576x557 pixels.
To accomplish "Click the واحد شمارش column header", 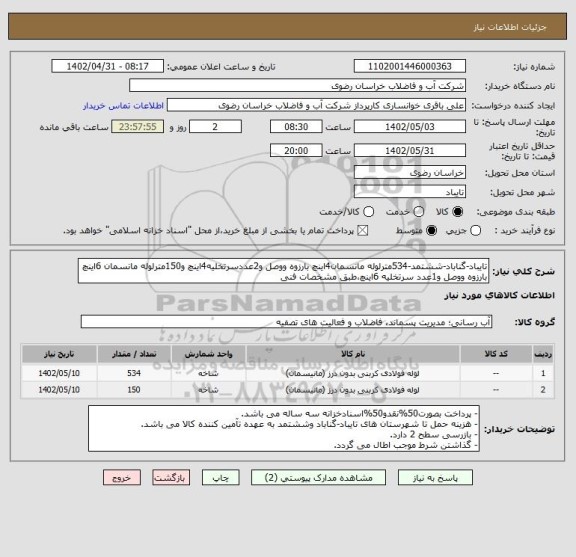I will pyautogui.click(x=208, y=354).
